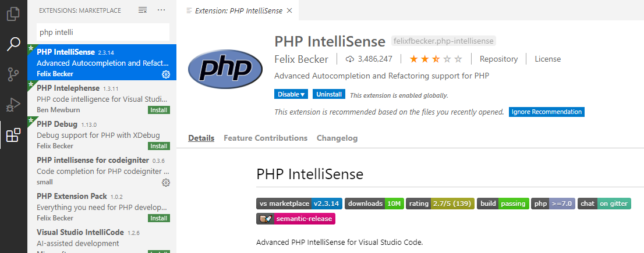Clear extensions search results icon
This screenshot has height=253, width=644.
click(x=143, y=10)
